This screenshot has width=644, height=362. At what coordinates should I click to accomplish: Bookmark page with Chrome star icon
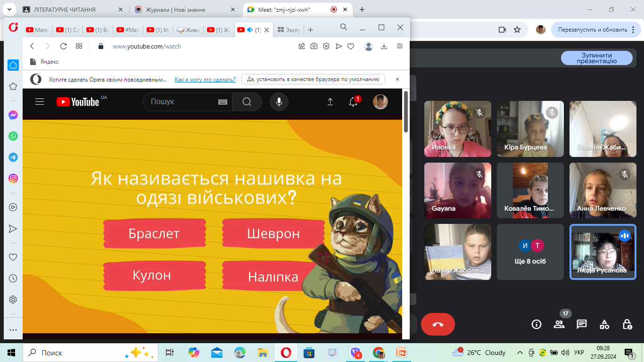[x=517, y=30]
